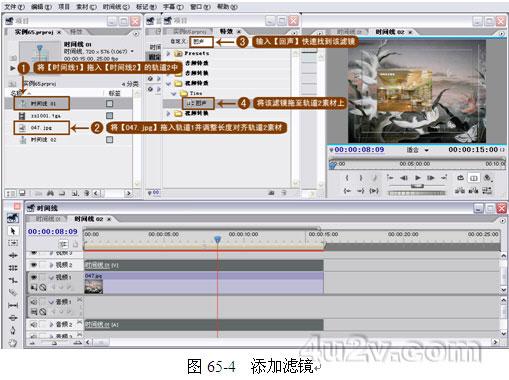Step forward one frame in monitor
Image resolution: width=509 pixels, height=380 pixels.
coord(431,178)
